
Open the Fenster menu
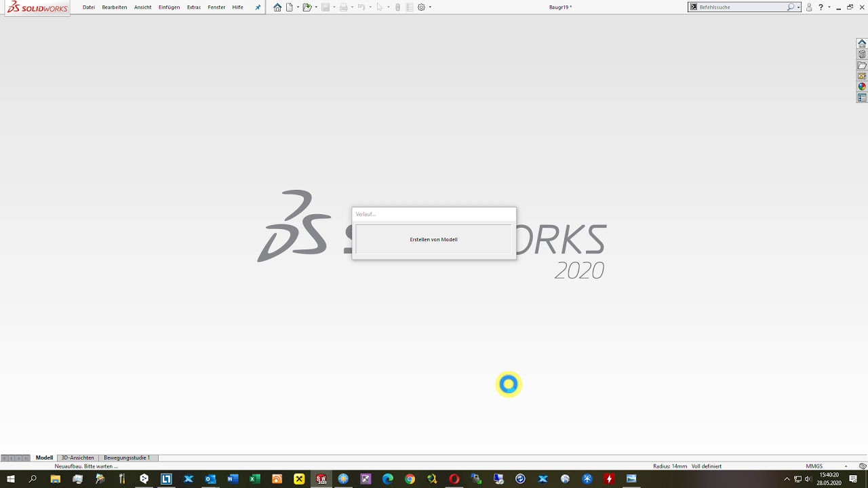[216, 7]
